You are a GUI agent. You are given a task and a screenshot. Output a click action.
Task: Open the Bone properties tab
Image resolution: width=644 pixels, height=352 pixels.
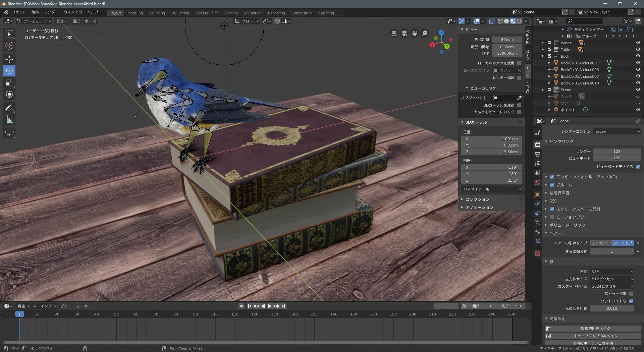(538, 232)
